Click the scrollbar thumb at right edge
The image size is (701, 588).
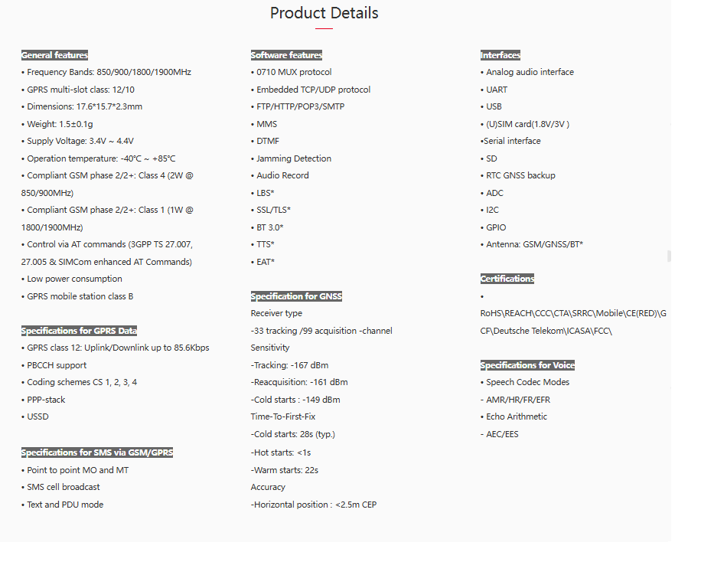click(669, 256)
